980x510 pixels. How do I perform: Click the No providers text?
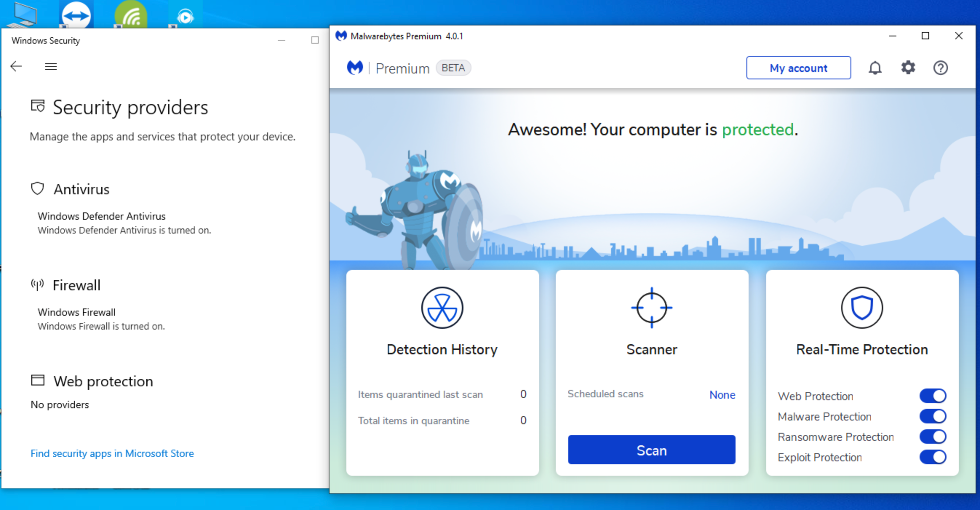click(x=60, y=404)
